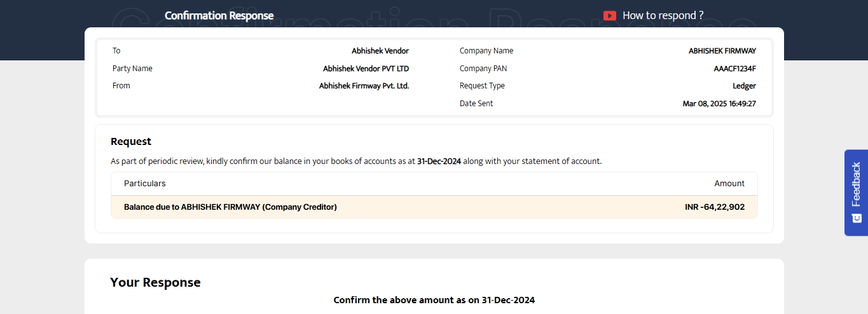Select the Abhishek Vendor recipient name
Screen dimensions: 868x314
(x=380, y=51)
